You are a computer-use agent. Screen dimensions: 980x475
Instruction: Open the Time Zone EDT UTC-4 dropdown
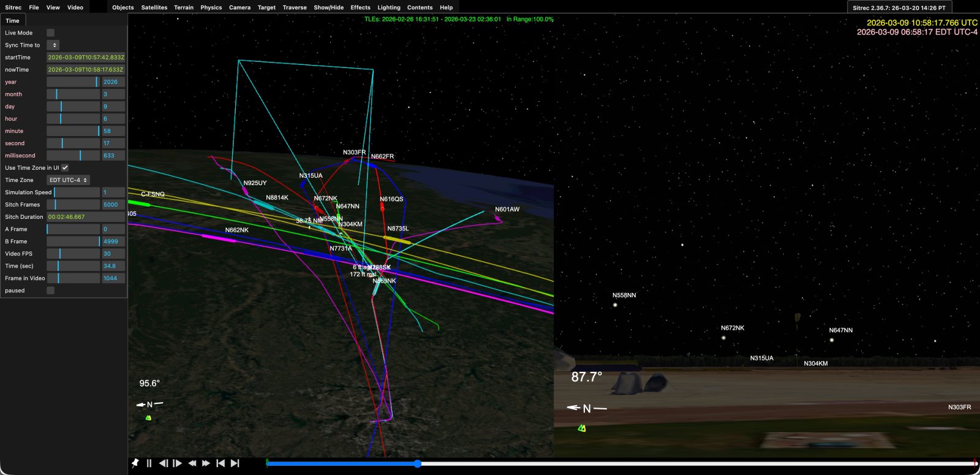[x=68, y=180]
